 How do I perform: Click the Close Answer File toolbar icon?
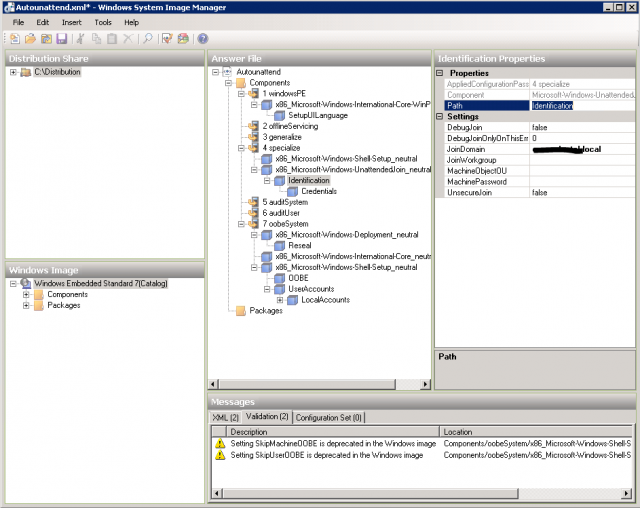click(46, 38)
